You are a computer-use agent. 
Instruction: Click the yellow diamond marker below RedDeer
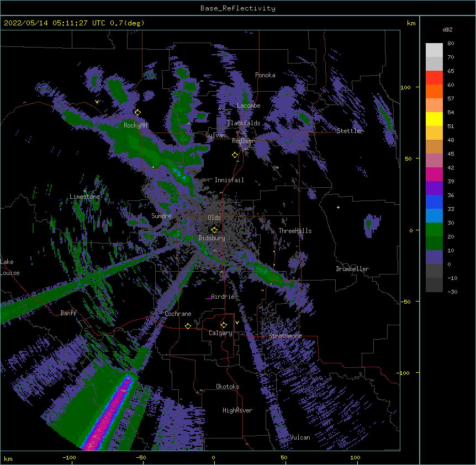(235, 155)
